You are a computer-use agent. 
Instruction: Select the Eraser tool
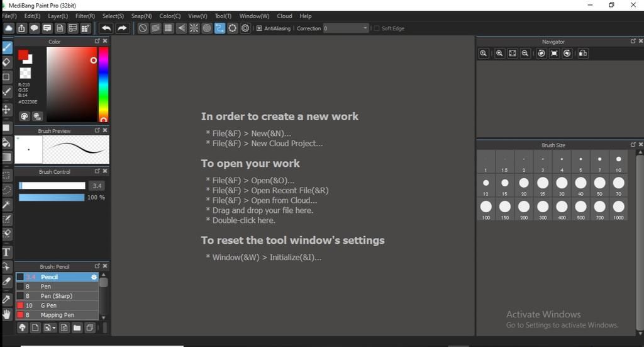pos(6,62)
